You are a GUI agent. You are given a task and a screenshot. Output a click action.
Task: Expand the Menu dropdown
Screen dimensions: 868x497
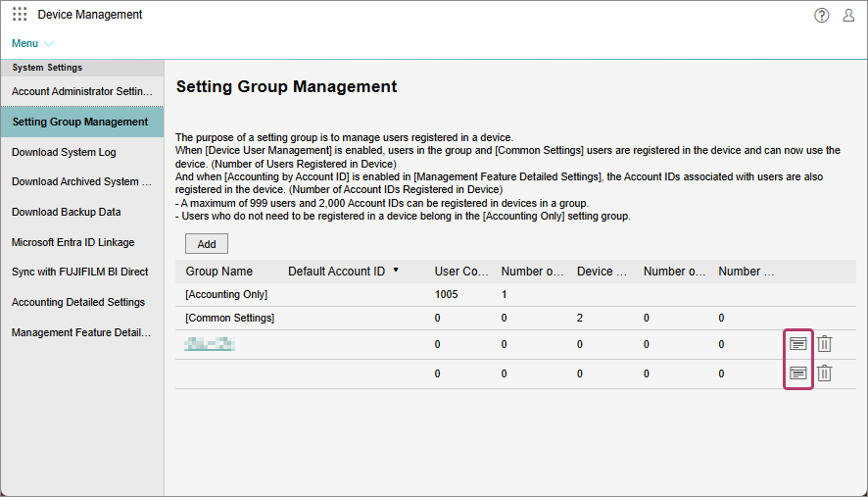click(x=32, y=43)
